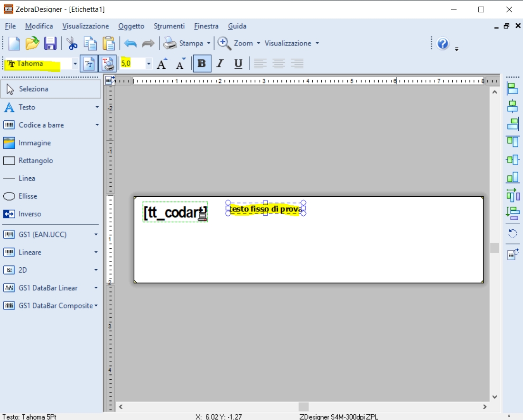Viewport: 523px width, 420px height.
Task: Select the [tt_codart] text object on label
Action: 173,213
